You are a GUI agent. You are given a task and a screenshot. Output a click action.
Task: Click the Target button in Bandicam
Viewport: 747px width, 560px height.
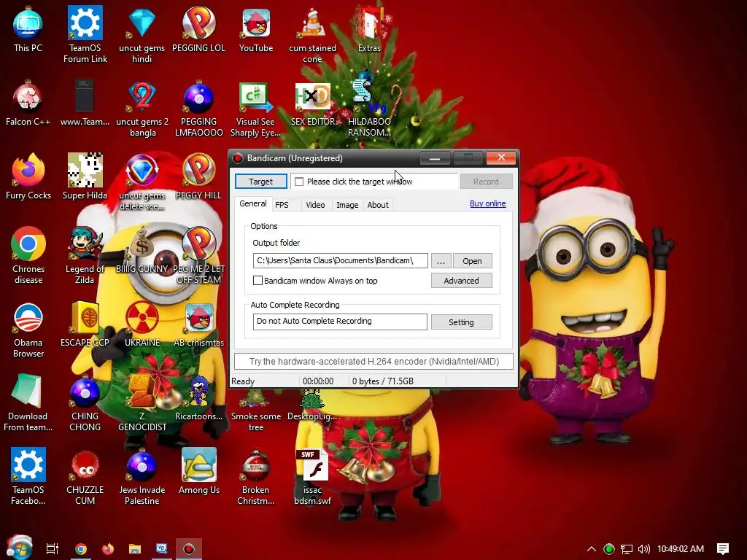(260, 182)
